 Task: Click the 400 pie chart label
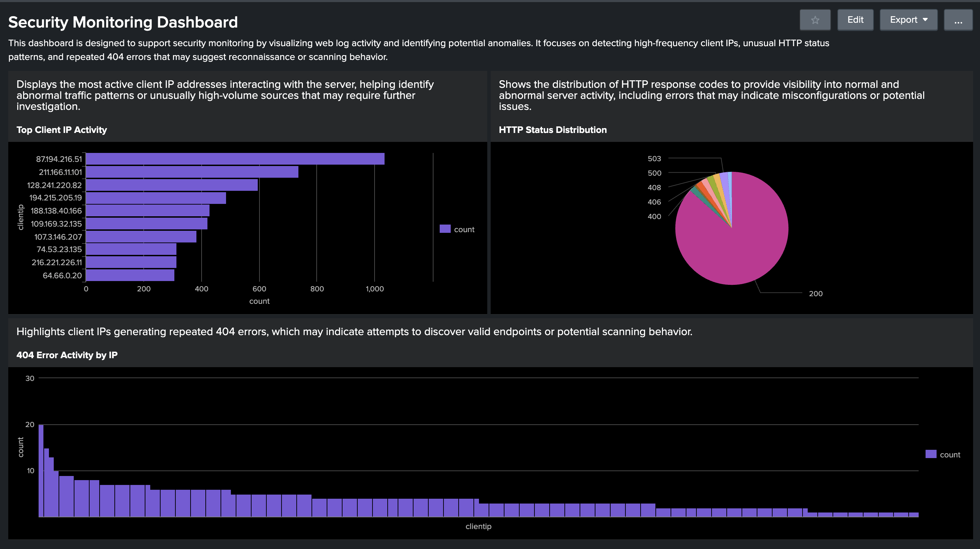click(654, 216)
